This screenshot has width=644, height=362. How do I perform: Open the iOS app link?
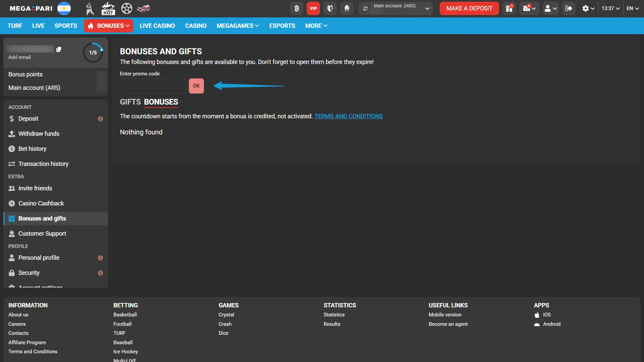pos(542,315)
